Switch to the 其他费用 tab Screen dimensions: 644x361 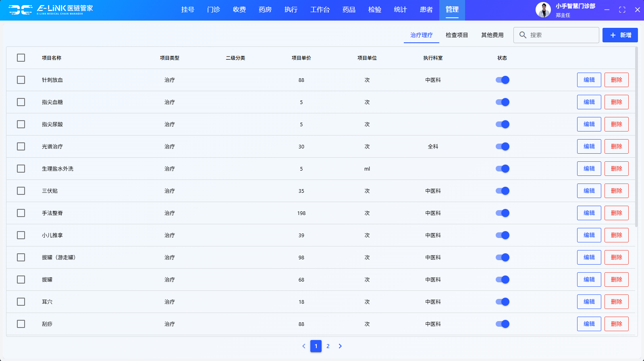[492, 35]
